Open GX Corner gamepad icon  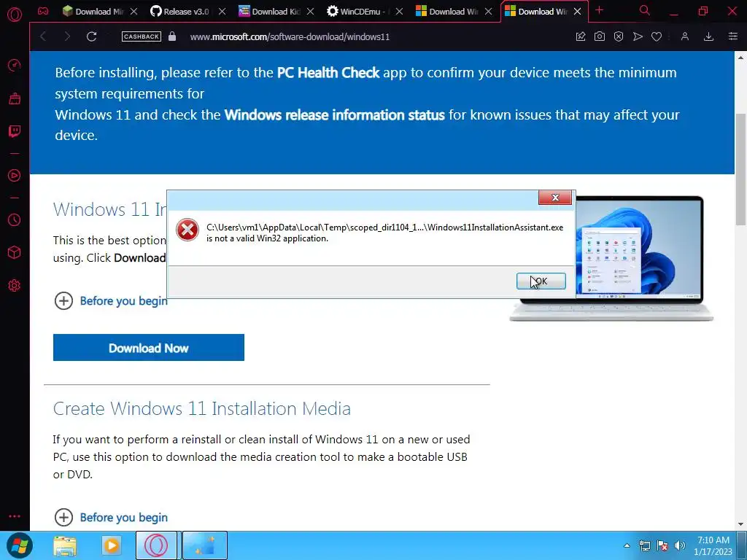(x=43, y=11)
